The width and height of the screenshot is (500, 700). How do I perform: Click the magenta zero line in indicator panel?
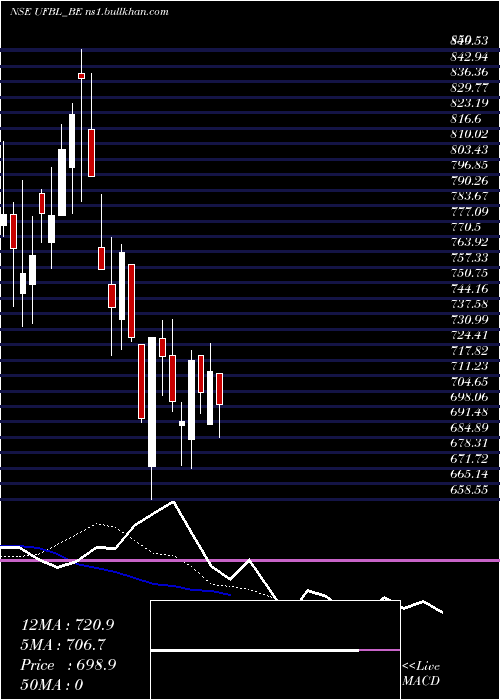coord(250,560)
